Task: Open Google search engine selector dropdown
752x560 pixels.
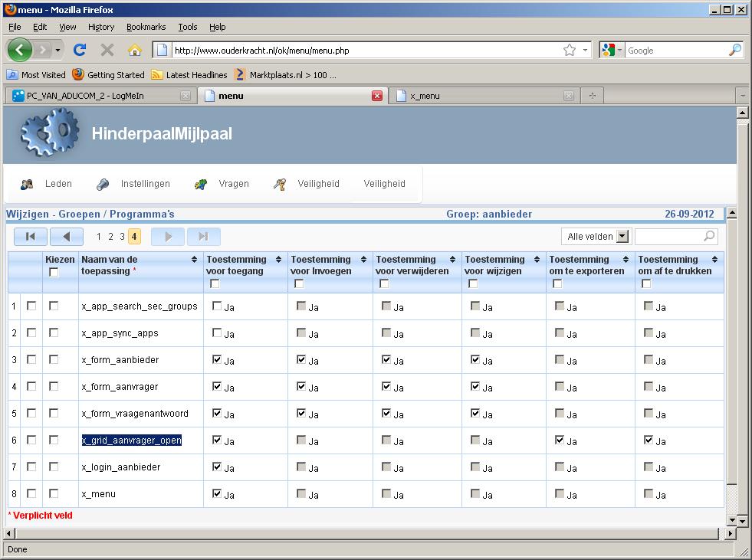Action: pos(612,50)
